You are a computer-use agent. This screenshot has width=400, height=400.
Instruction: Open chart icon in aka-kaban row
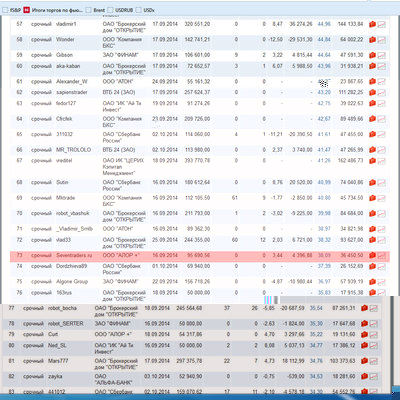click(x=382, y=66)
